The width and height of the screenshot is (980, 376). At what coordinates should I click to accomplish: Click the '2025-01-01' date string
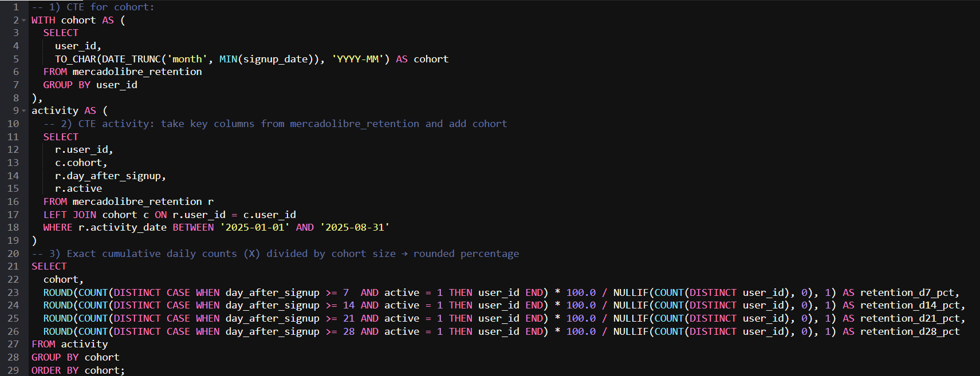coord(255,227)
